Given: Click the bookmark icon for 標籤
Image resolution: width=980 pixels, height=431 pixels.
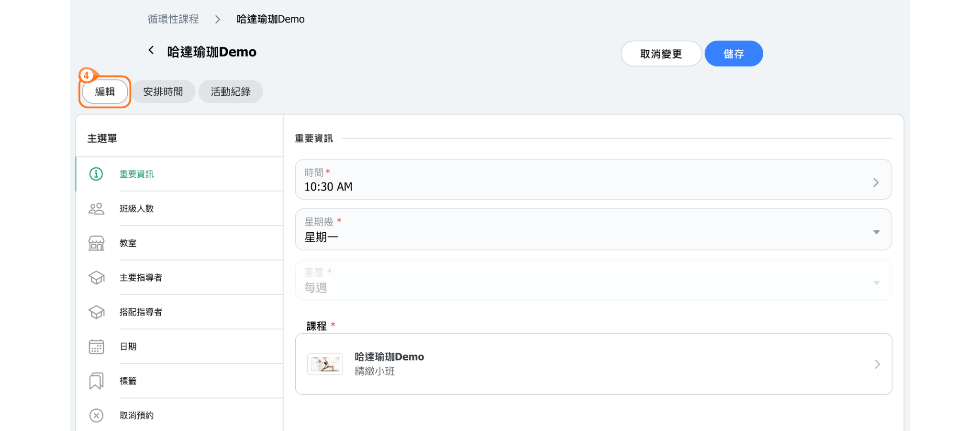Looking at the screenshot, I should [x=96, y=381].
